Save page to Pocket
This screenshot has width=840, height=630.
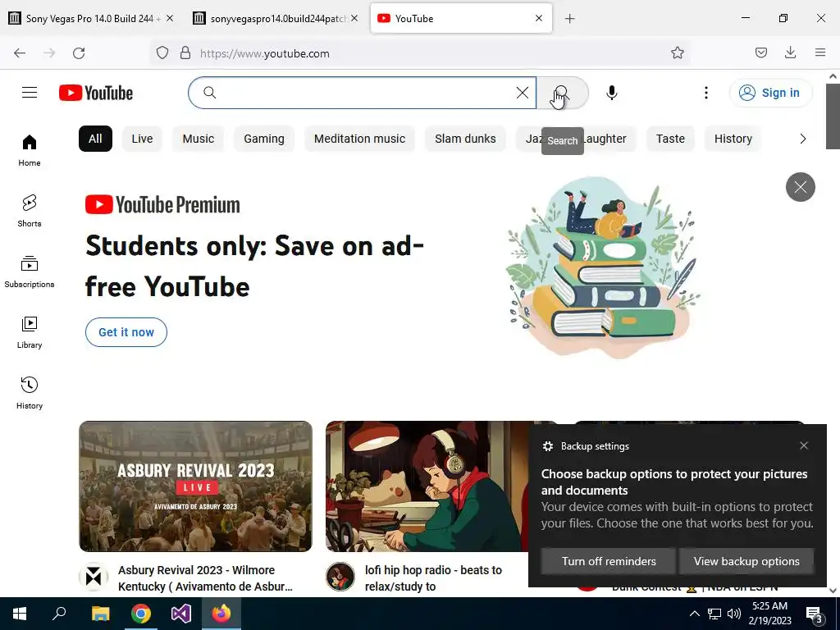point(761,52)
